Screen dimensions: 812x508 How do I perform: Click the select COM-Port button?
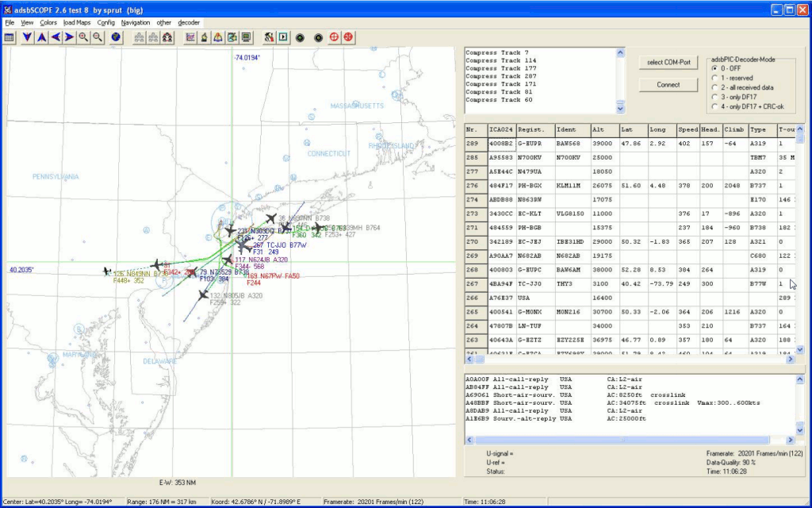click(x=668, y=62)
